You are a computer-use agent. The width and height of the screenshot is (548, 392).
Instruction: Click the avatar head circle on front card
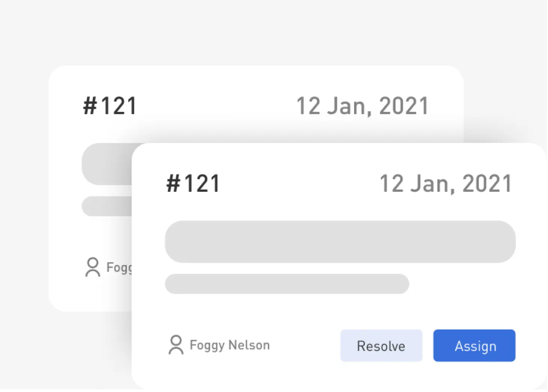click(176, 341)
